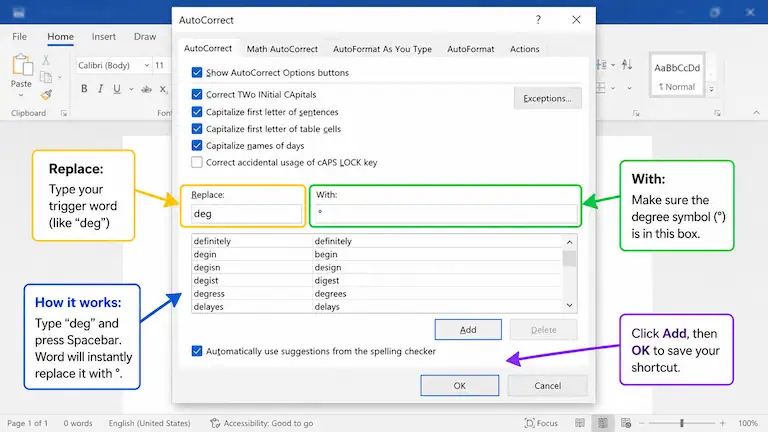Switch to Web Layout view icon
The height and width of the screenshot is (432, 768).
[x=626, y=423]
